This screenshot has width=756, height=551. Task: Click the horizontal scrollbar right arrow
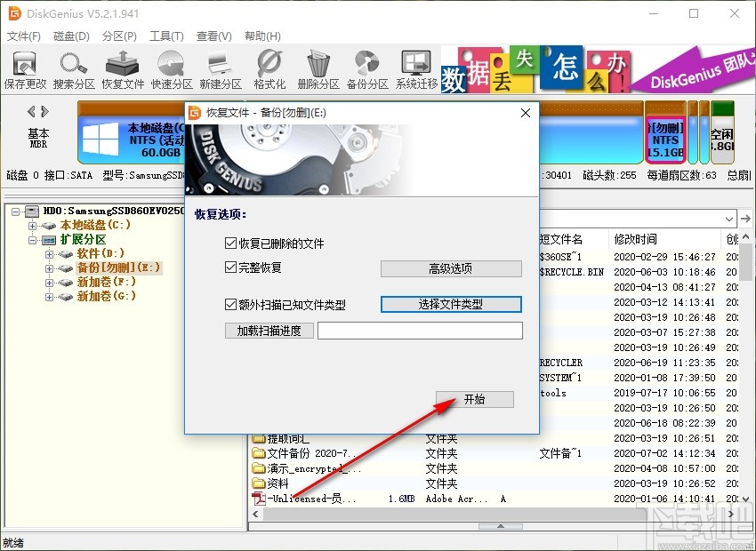[731, 515]
